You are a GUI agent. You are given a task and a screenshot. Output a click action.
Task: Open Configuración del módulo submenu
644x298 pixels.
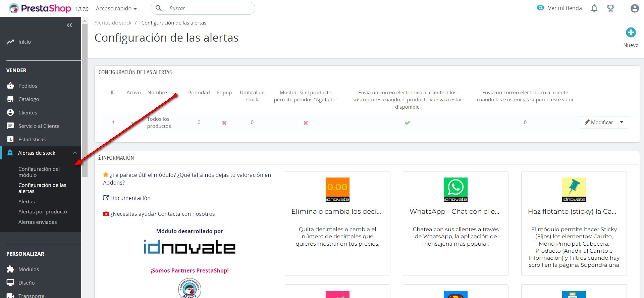39,172
